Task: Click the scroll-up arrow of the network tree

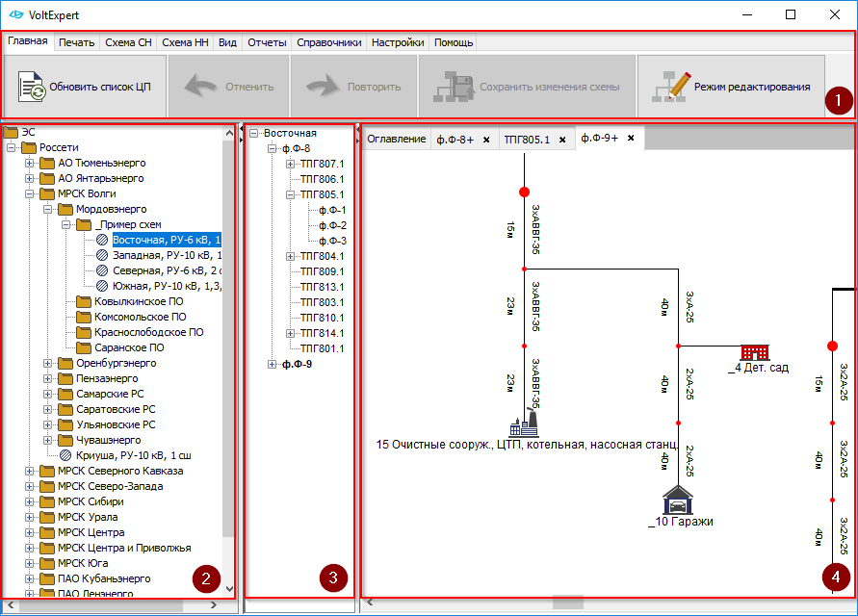Action: [x=229, y=133]
